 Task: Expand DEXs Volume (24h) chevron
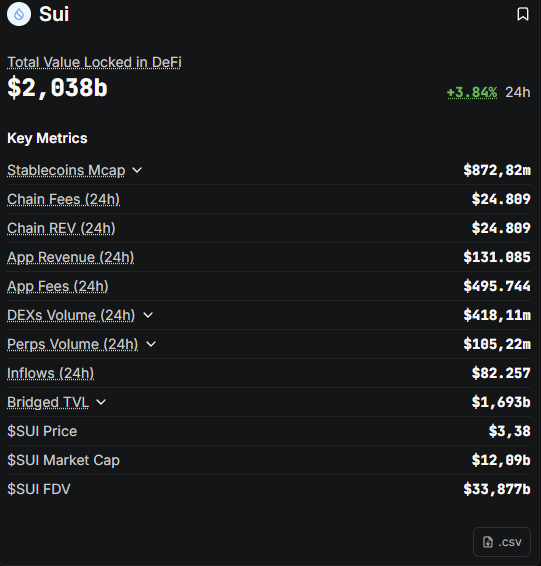pyautogui.click(x=148, y=315)
